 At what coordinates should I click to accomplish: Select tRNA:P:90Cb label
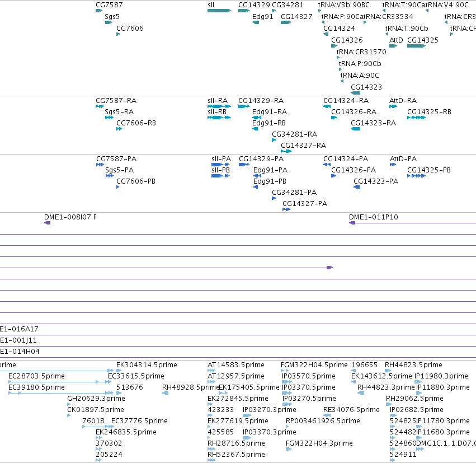[360, 63]
